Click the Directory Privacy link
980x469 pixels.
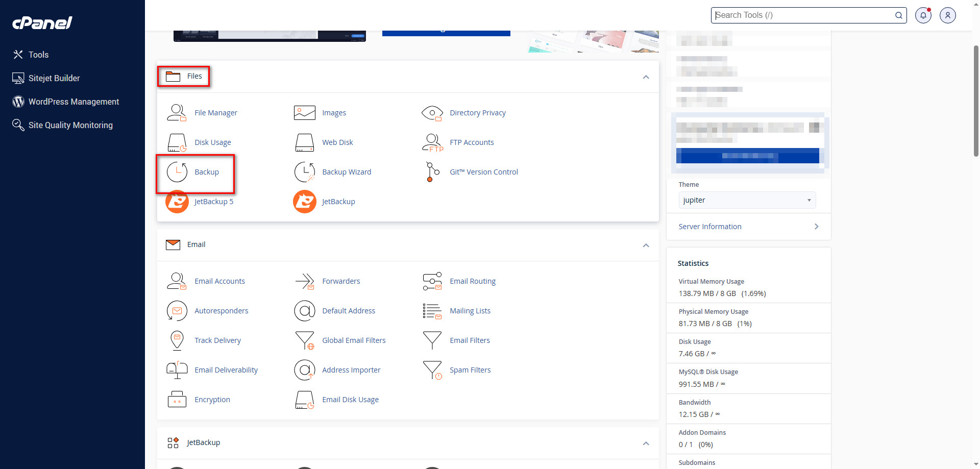[478, 112]
